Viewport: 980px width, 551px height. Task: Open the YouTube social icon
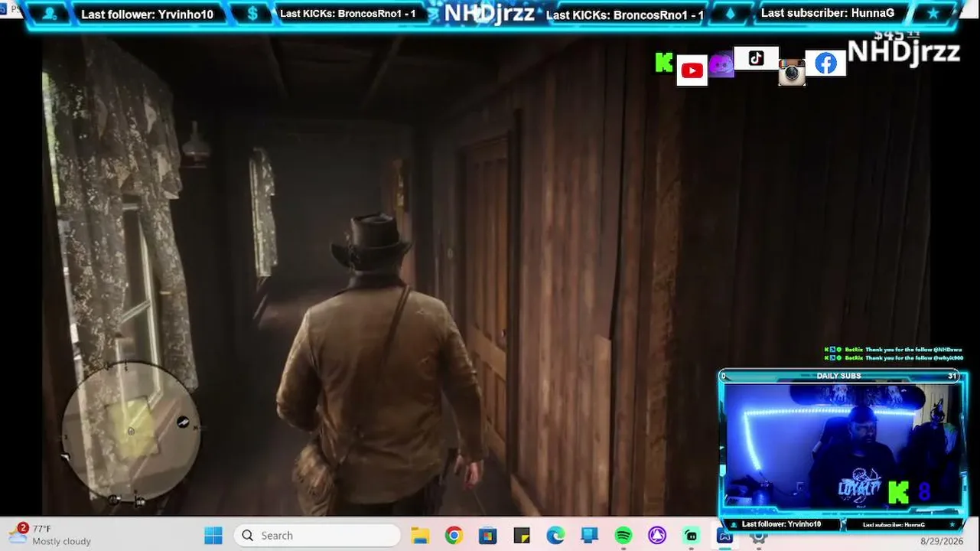(x=692, y=71)
